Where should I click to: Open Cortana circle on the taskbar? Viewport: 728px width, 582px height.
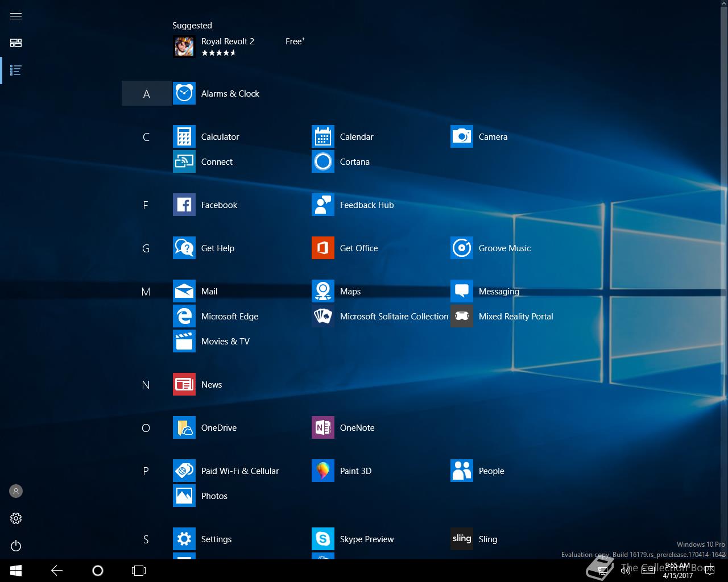coord(98,570)
